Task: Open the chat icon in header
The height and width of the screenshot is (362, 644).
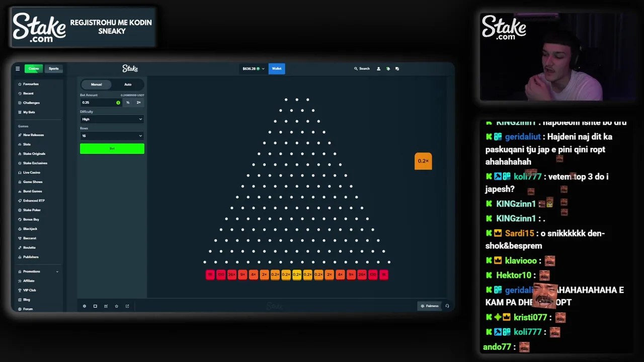Action: (397, 68)
